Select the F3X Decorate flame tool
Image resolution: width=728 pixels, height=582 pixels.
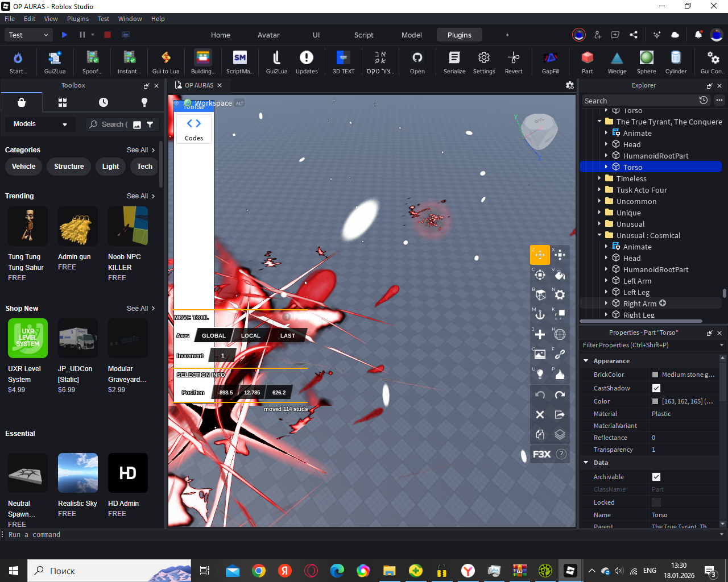click(x=560, y=374)
